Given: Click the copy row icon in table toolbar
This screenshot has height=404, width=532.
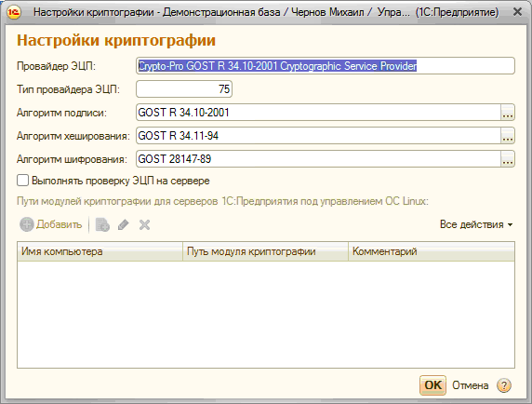Looking at the screenshot, I should pyautogui.click(x=102, y=224).
